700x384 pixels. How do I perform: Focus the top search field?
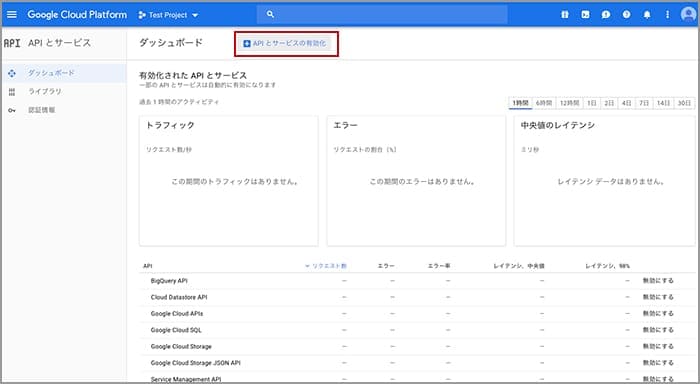(382, 14)
